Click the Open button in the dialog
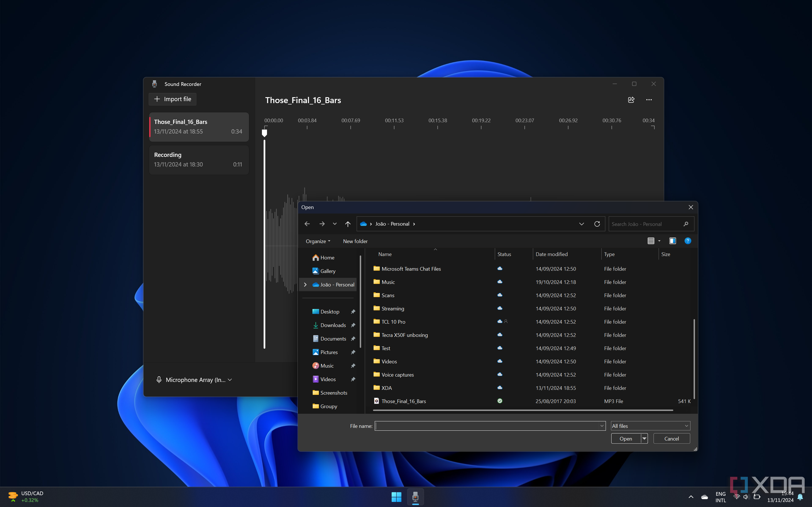Image resolution: width=812 pixels, height=507 pixels. 626,438
